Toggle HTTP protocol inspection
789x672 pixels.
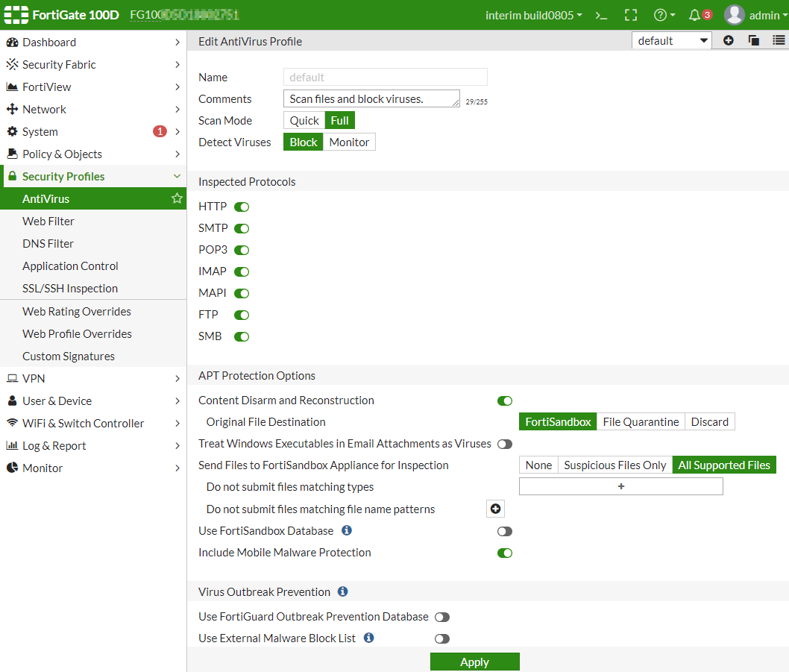point(242,207)
